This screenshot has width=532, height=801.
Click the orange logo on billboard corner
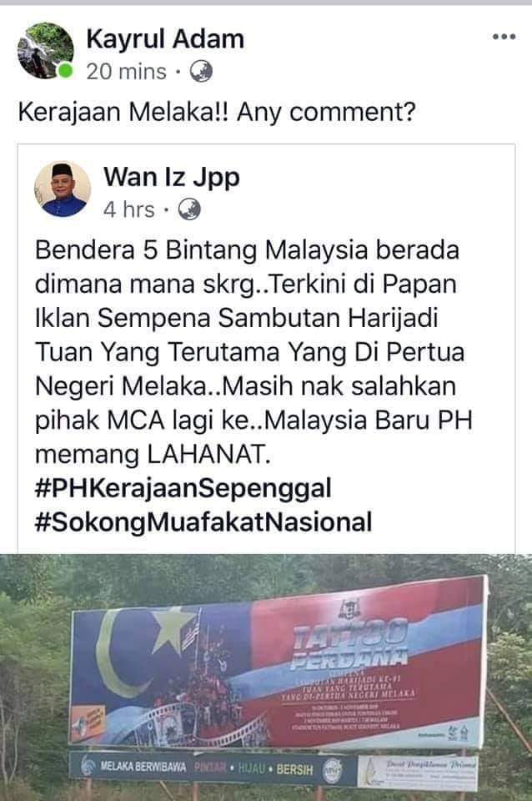coord(88,724)
